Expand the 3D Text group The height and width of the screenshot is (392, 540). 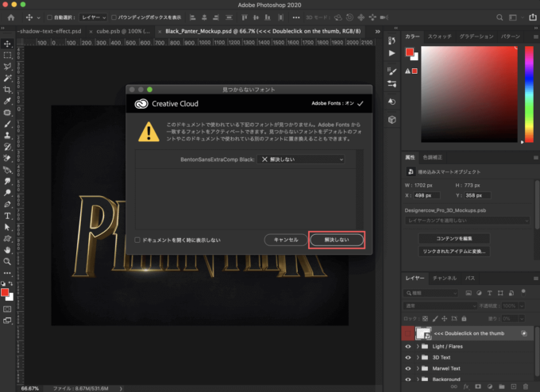point(418,358)
